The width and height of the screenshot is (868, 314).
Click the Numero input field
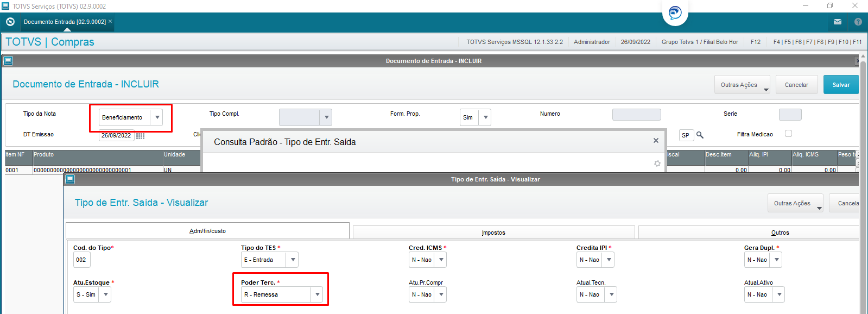point(636,115)
